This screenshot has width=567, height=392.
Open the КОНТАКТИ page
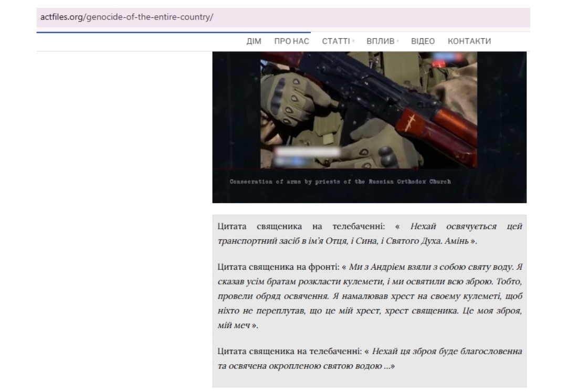pyautogui.click(x=469, y=41)
